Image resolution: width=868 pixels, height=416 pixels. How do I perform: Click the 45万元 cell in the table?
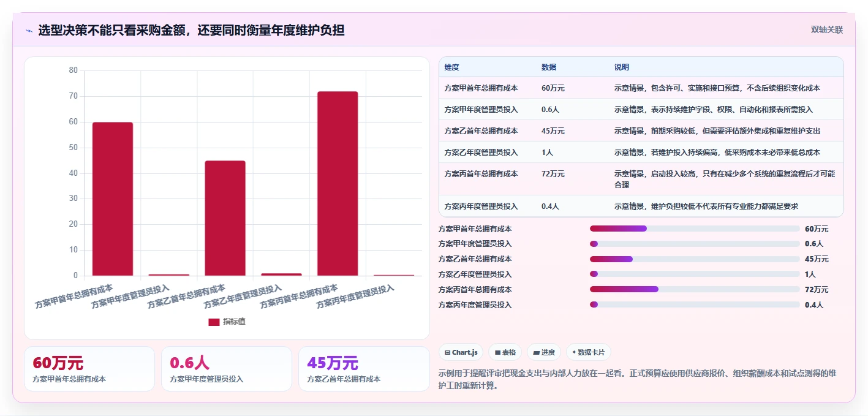(553, 131)
